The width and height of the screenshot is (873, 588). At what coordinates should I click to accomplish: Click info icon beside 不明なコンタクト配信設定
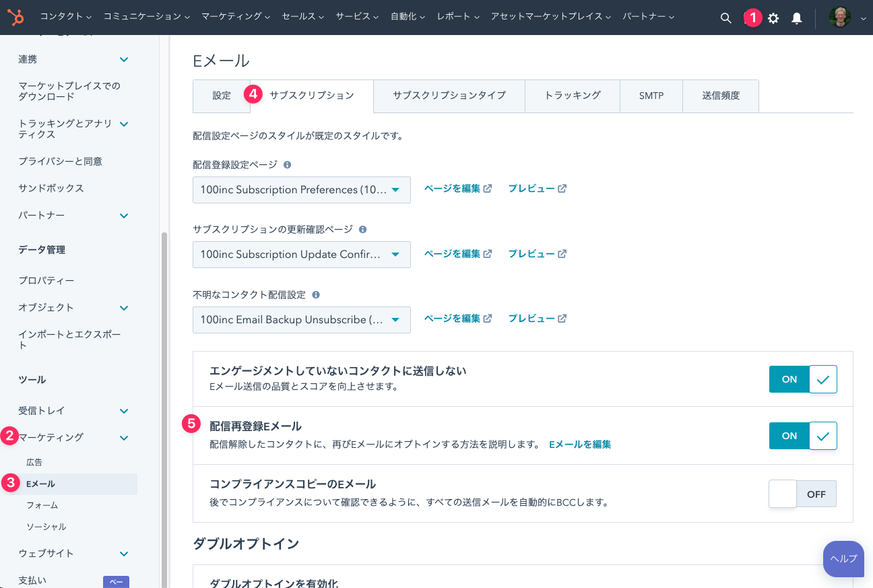(x=316, y=295)
